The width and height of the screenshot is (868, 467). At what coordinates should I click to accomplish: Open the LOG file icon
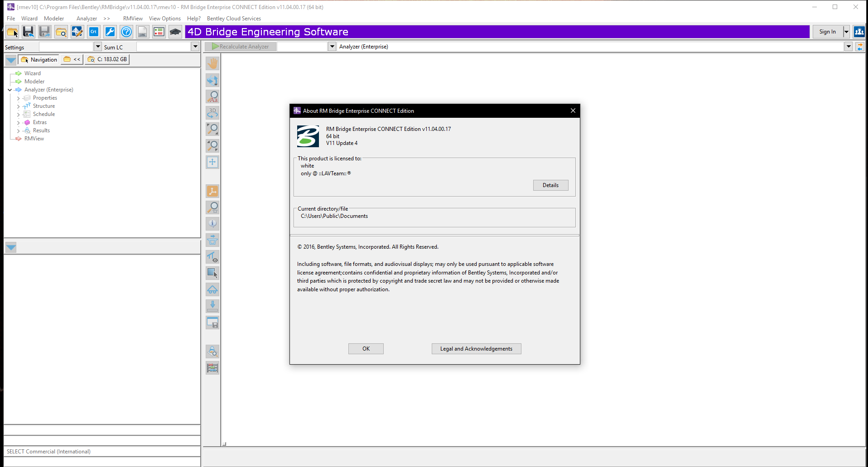click(x=143, y=32)
